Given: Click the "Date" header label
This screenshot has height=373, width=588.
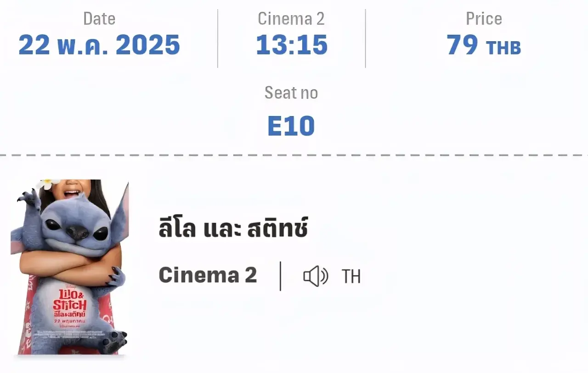Looking at the screenshot, I should pos(99,19).
